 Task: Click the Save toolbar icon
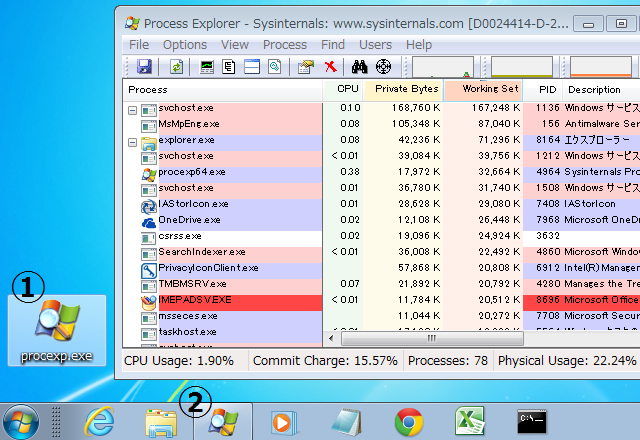(x=144, y=67)
